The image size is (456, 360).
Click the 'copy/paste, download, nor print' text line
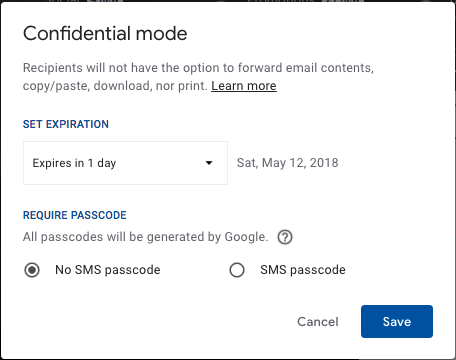coord(115,86)
